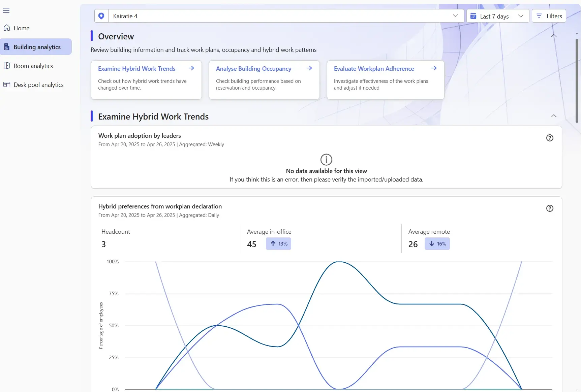Click the arrow icon on Evaluate Workplan Adherence card

(434, 68)
